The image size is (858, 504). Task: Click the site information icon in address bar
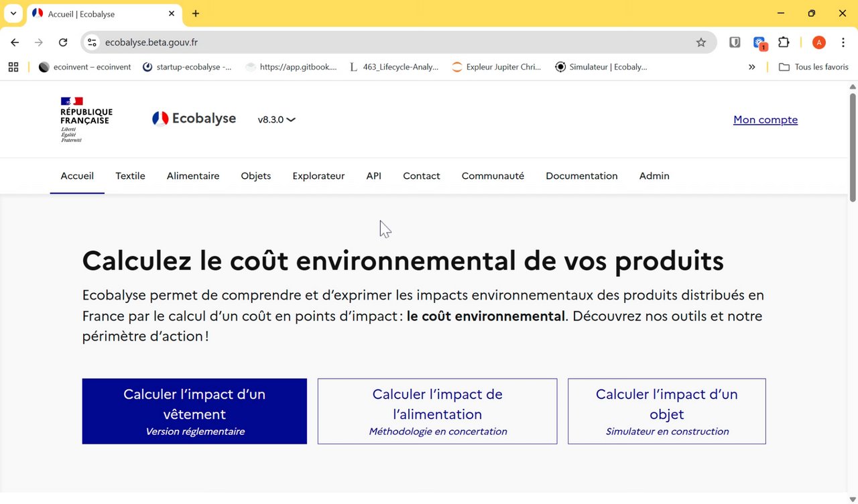pyautogui.click(x=93, y=42)
